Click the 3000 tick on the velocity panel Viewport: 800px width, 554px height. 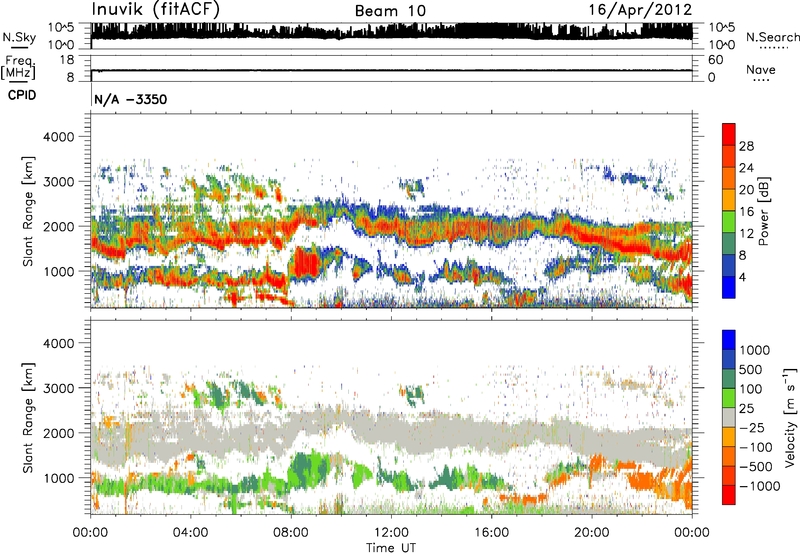point(58,388)
